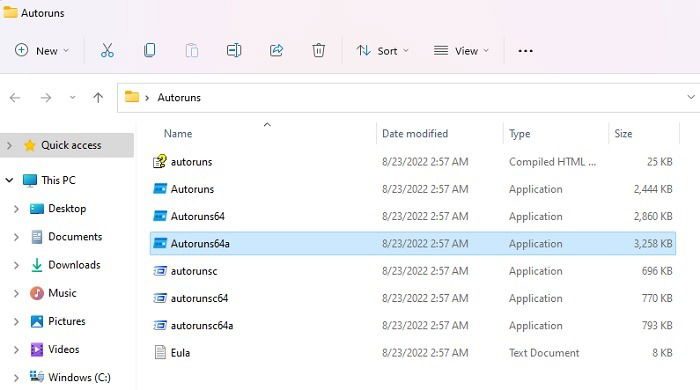700x390 pixels.
Task: Click the autorunsc64a file name
Action: 202,326
